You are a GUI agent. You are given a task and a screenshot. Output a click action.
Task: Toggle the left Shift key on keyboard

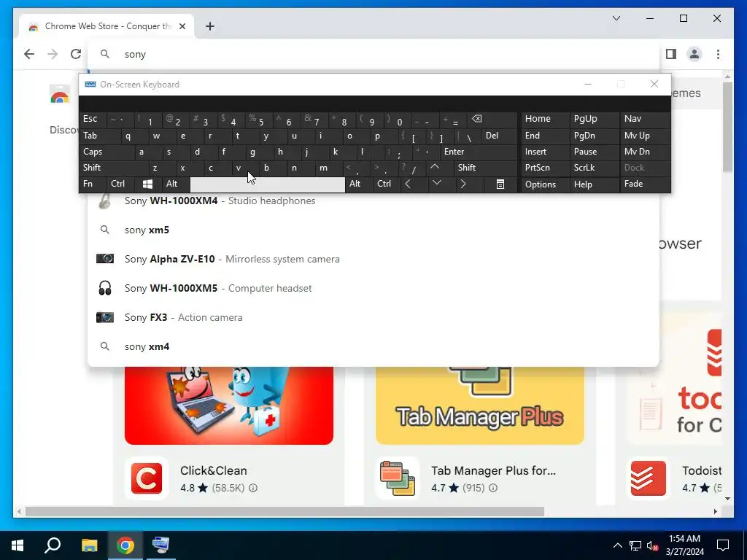tap(113, 168)
